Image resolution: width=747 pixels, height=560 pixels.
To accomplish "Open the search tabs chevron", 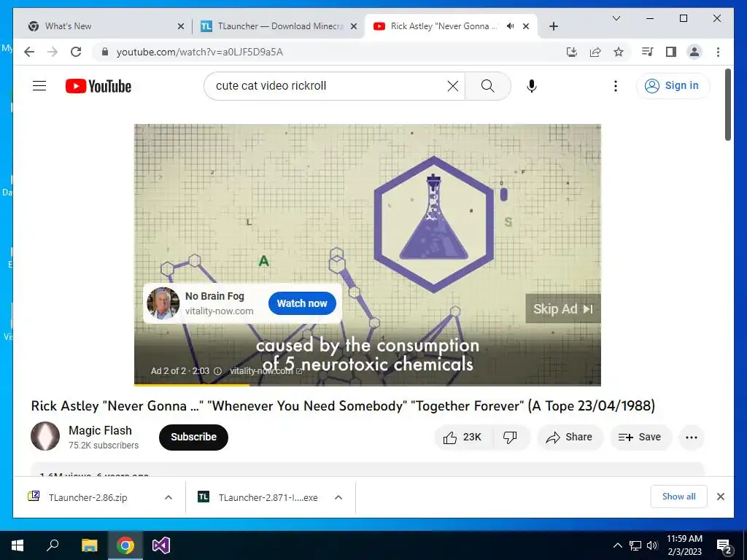I will 616,18.
